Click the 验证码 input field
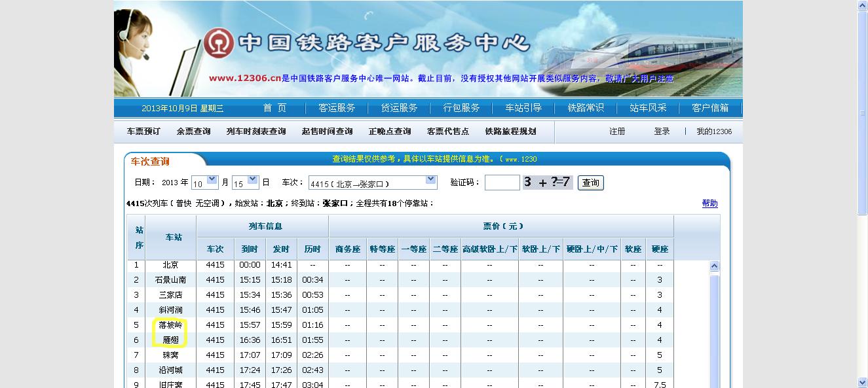Screen dimensions: 868x388 [502, 183]
